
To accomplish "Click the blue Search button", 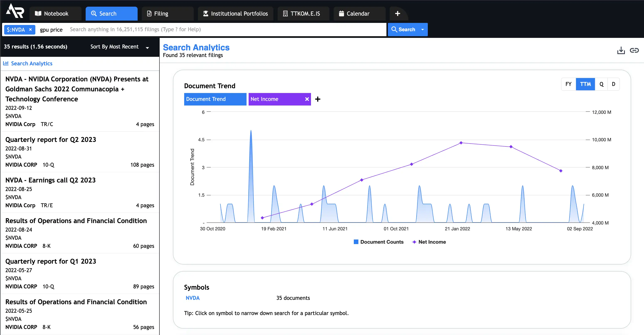I will [x=403, y=30].
